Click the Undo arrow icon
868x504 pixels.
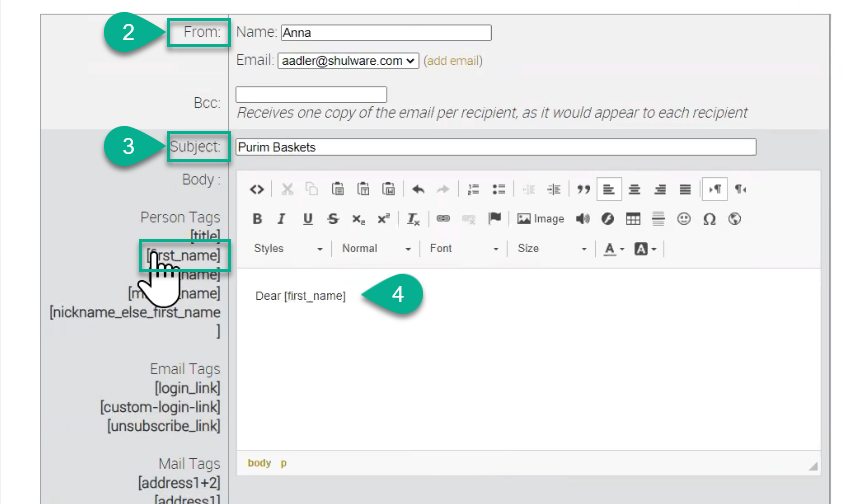(418, 189)
